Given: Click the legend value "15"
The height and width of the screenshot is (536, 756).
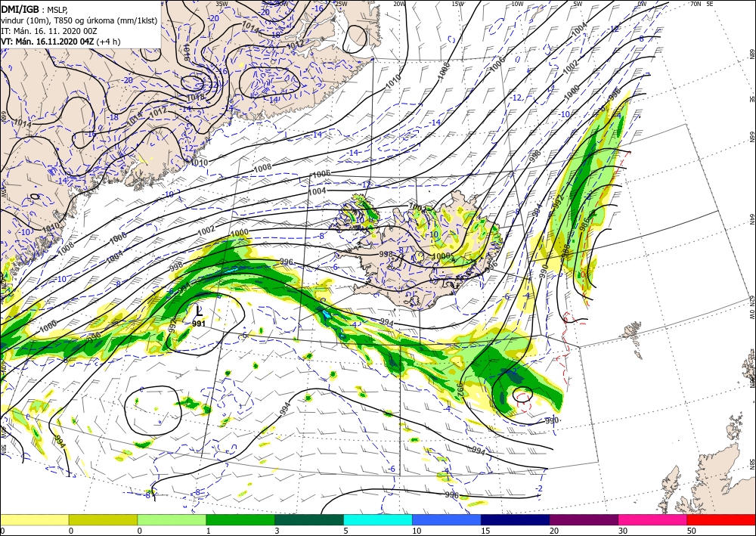Looking at the screenshot, I should coord(485,531).
